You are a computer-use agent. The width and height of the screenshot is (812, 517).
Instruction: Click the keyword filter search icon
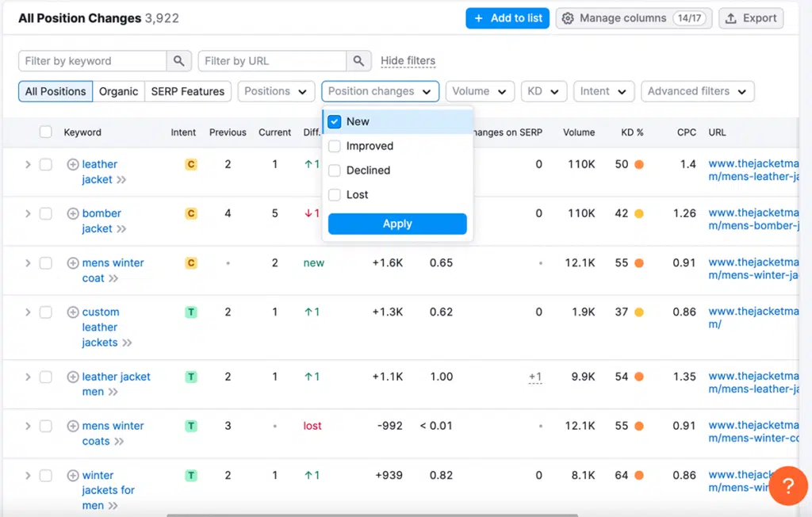(x=179, y=60)
